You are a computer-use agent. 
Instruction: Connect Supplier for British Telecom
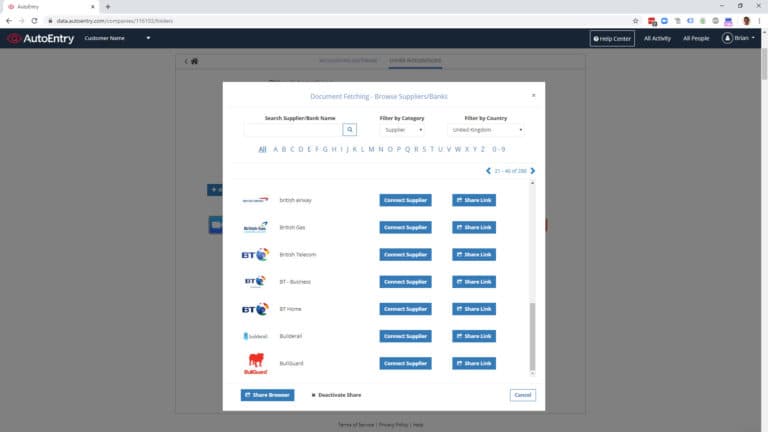tap(405, 255)
